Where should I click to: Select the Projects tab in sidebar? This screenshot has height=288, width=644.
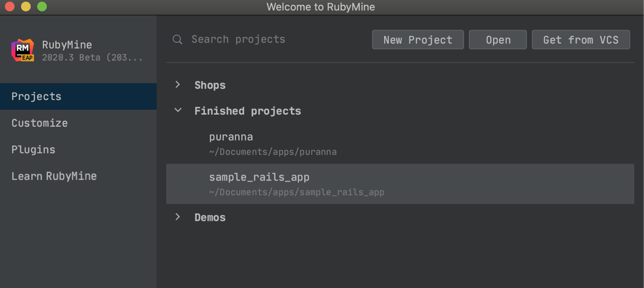78,96
